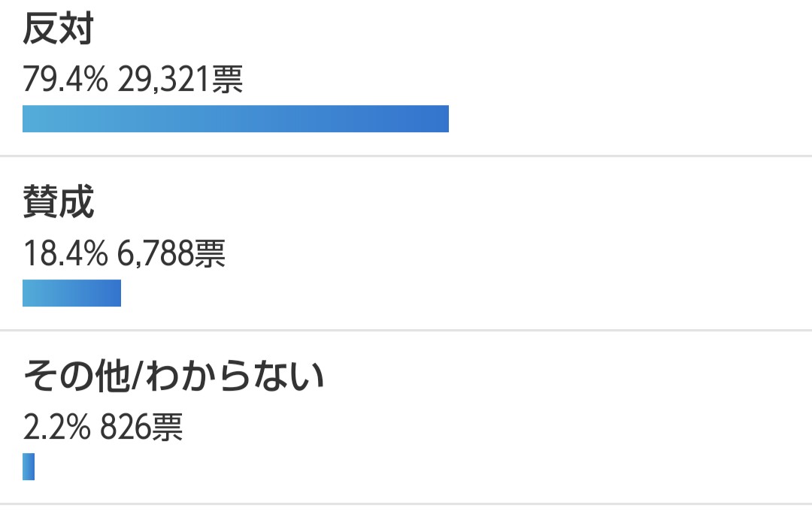Click the その他 text in third option

(x=77, y=376)
